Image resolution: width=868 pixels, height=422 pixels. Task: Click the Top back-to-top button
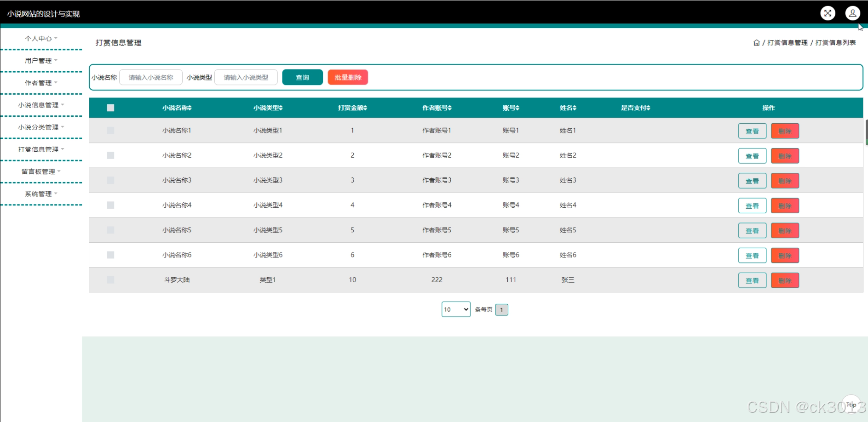point(851,405)
